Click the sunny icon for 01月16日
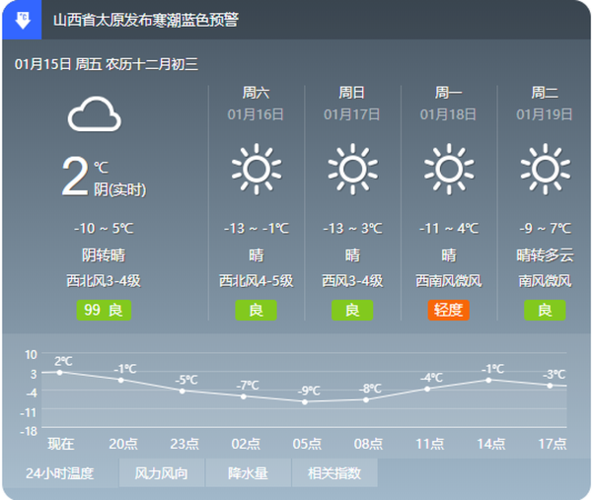Image resolution: width=592 pixels, height=500 pixels. click(x=256, y=169)
